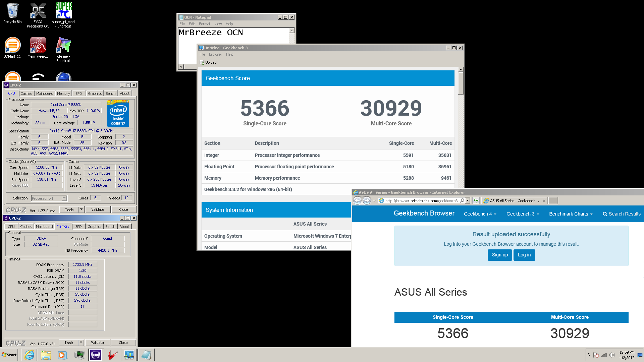The height and width of the screenshot is (362, 644).
Task: Launch the wPrime shortcut icon
Action: [x=63, y=50]
